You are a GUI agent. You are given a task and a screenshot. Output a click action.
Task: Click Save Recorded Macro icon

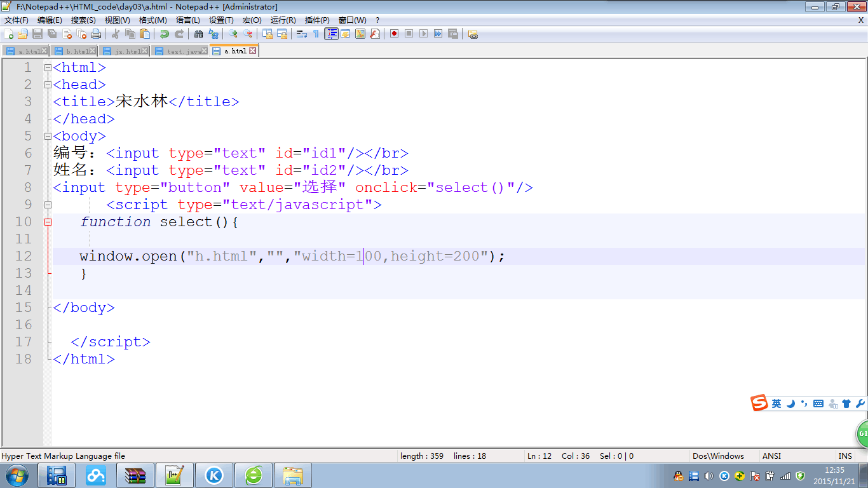pyautogui.click(x=453, y=34)
